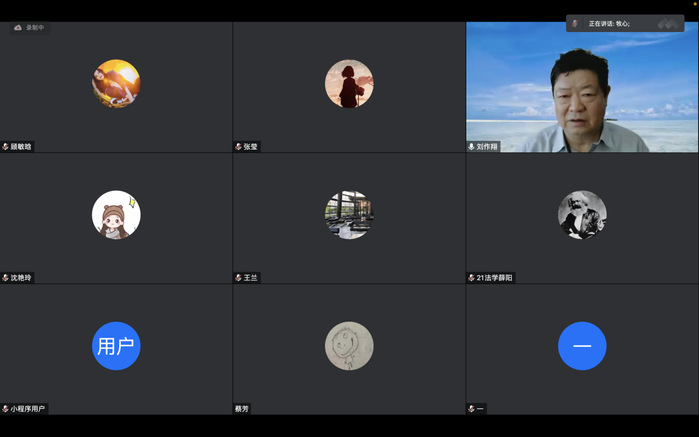Select 顾敏晗's profile avatar
The height and width of the screenshot is (437, 699).
click(x=116, y=84)
